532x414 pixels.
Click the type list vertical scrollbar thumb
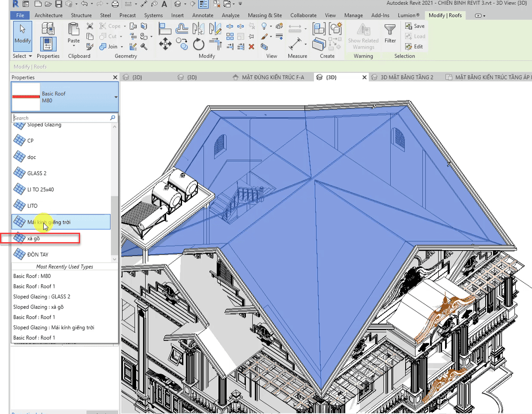coord(114,225)
